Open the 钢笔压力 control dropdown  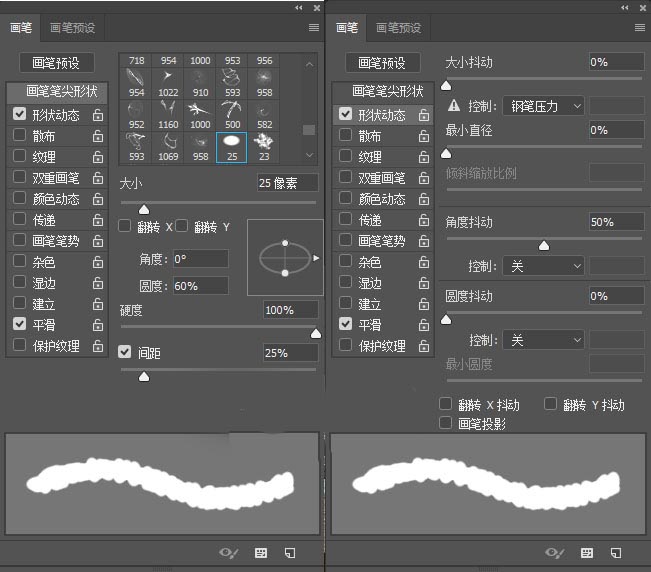pyautogui.click(x=543, y=106)
